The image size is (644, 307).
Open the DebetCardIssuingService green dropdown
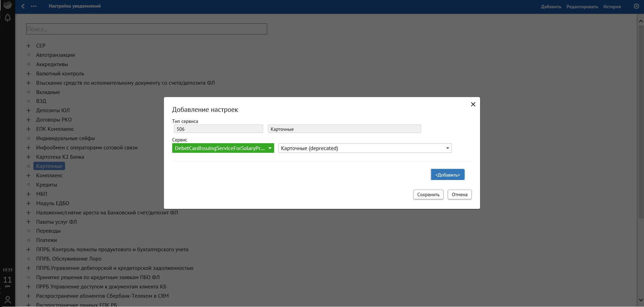pos(223,148)
